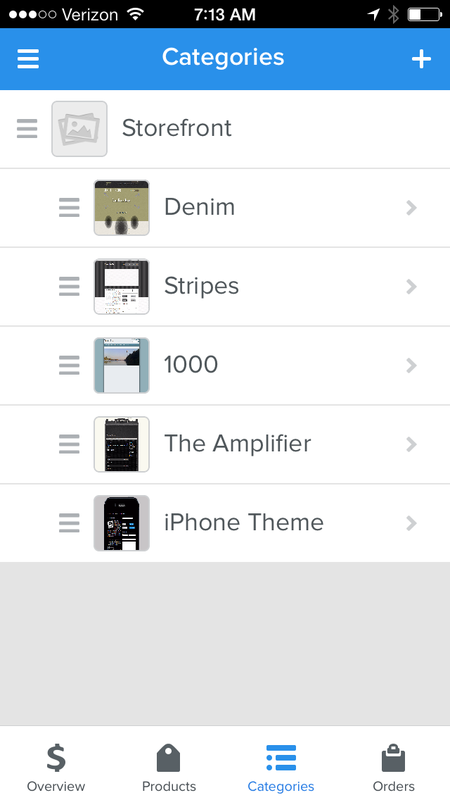Click the Stripes reorder handle icon

(69, 286)
